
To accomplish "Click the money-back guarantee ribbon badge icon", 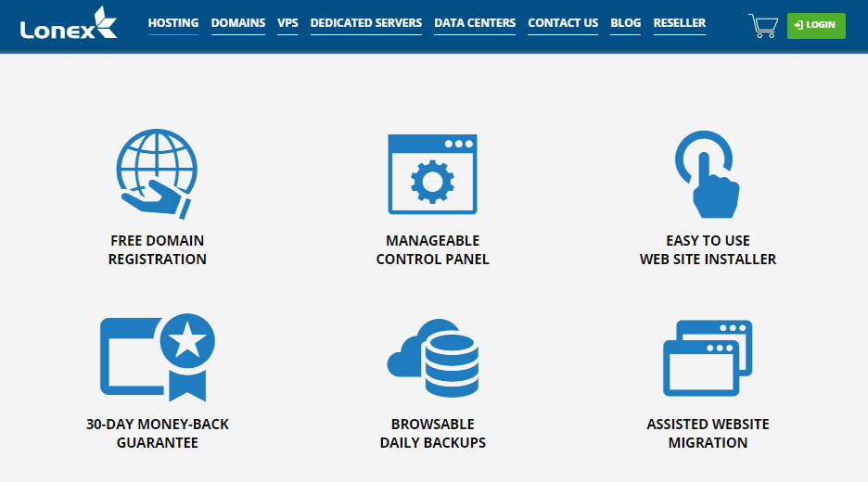I will tap(158, 358).
